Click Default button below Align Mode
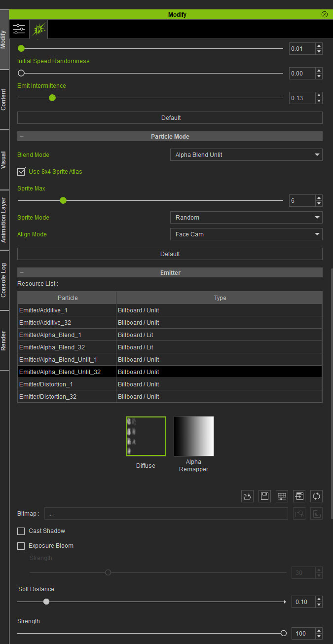 point(170,254)
